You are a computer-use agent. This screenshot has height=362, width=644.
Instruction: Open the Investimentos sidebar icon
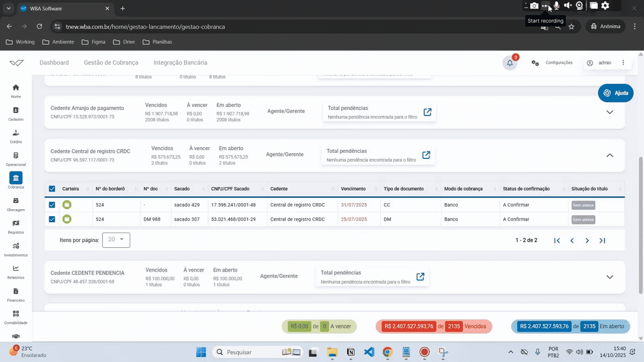click(16, 246)
